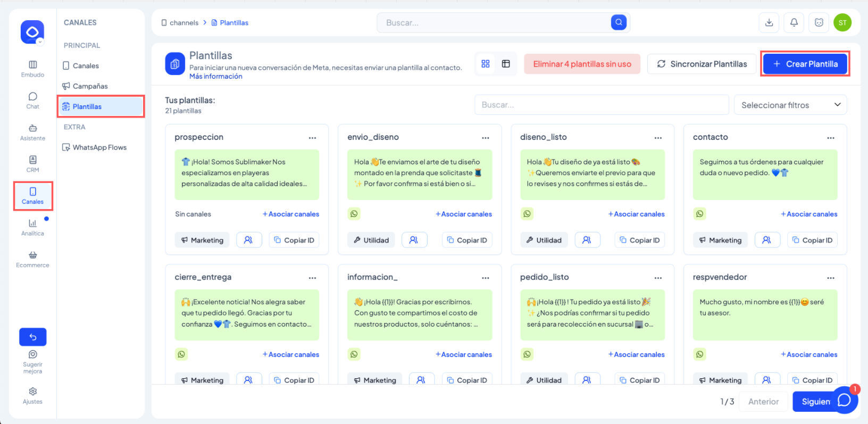Open three-dot menu on contacto card

(x=830, y=138)
